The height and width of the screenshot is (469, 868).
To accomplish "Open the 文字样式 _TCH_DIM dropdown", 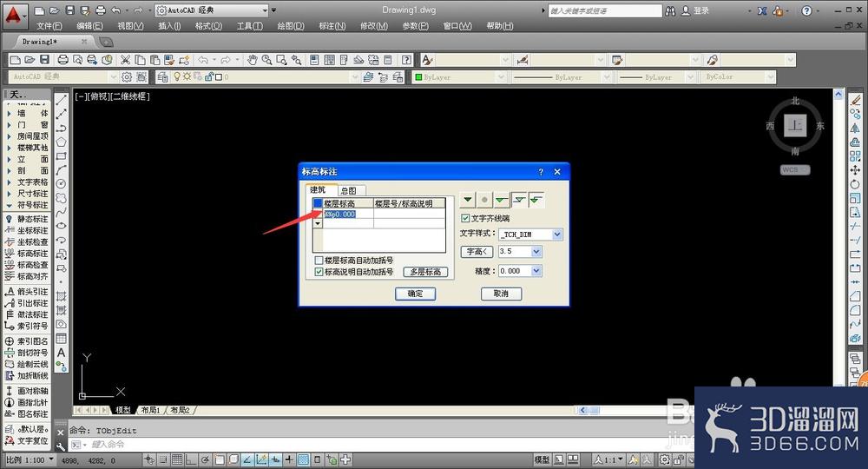I will [x=557, y=234].
